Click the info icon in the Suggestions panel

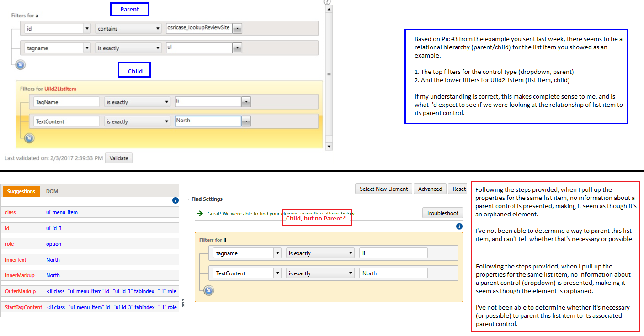175,200
